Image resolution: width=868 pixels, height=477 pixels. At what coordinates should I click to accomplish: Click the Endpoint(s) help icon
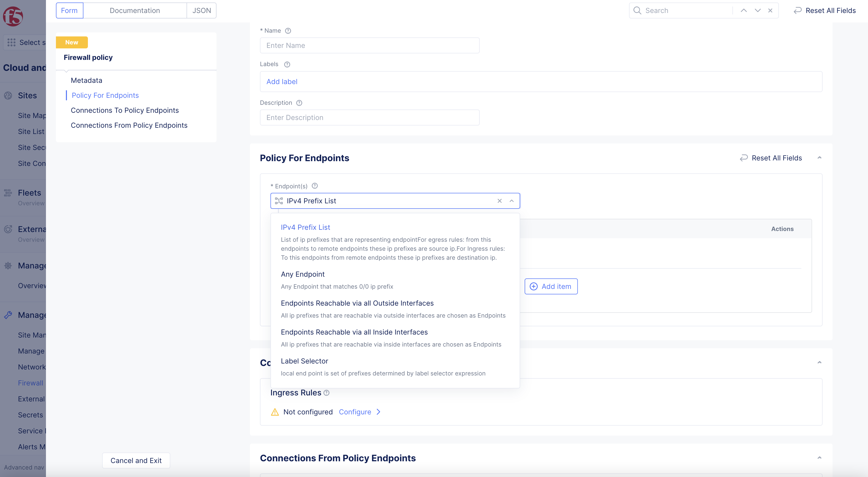point(314,186)
